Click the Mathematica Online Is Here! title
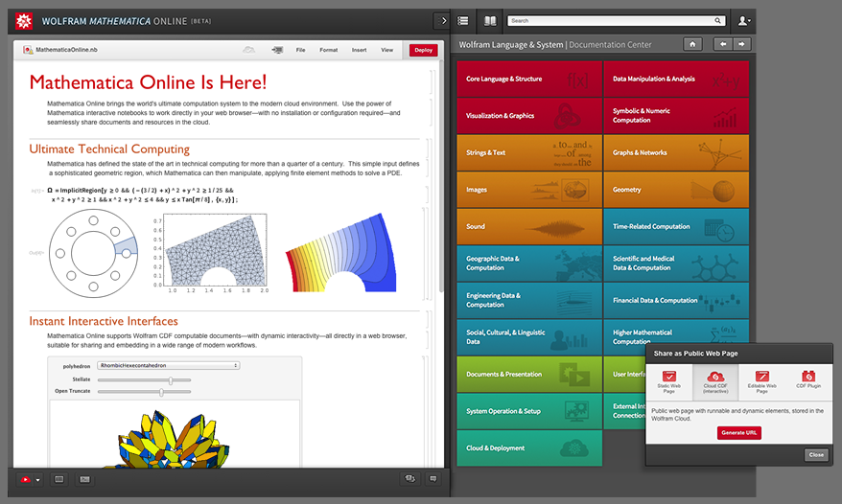This screenshot has height=504, width=842. tap(148, 82)
